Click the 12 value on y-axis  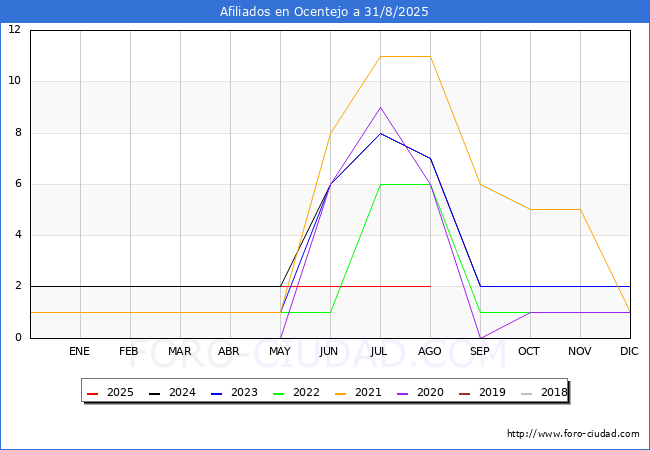(x=14, y=30)
